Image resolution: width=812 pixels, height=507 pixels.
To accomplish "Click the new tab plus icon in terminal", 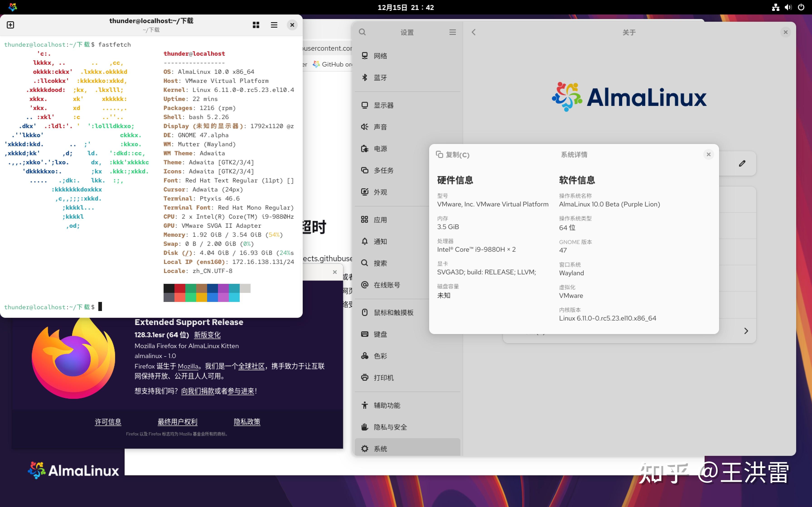I will (x=10, y=25).
